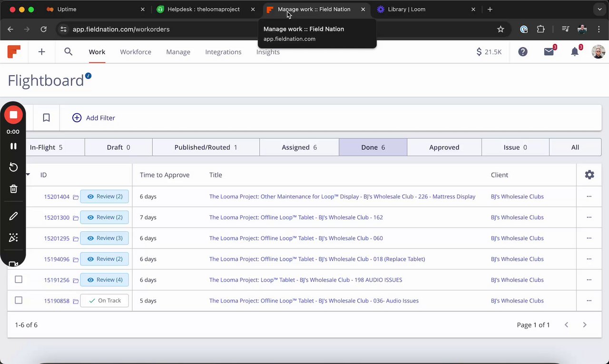Click Add Filter button

coord(94,118)
